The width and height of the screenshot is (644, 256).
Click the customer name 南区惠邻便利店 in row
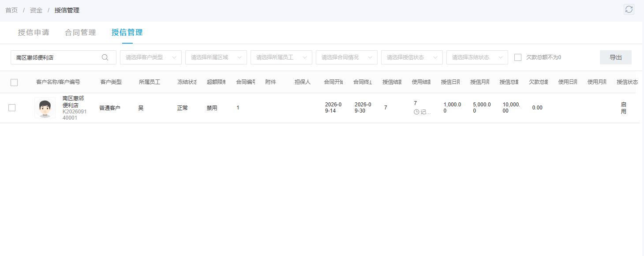coord(73,102)
